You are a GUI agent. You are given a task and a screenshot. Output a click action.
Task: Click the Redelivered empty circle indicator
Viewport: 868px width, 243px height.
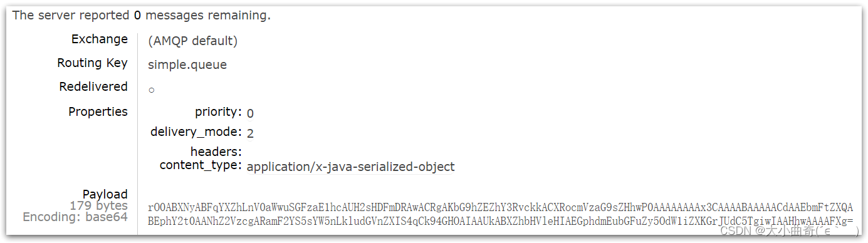click(x=152, y=90)
